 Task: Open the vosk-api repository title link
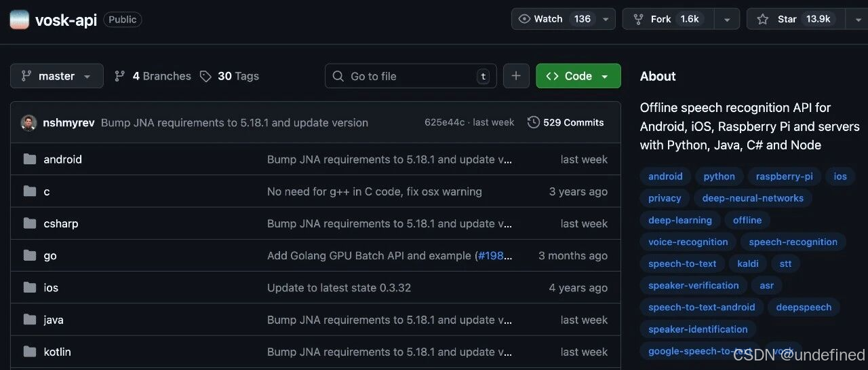pyautogui.click(x=66, y=20)
